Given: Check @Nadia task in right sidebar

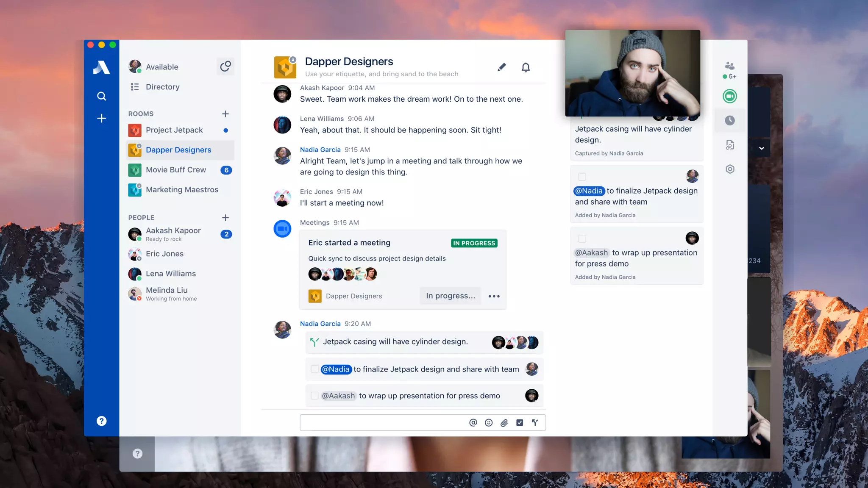Looking at the screenshot, I should pos(582,177).
